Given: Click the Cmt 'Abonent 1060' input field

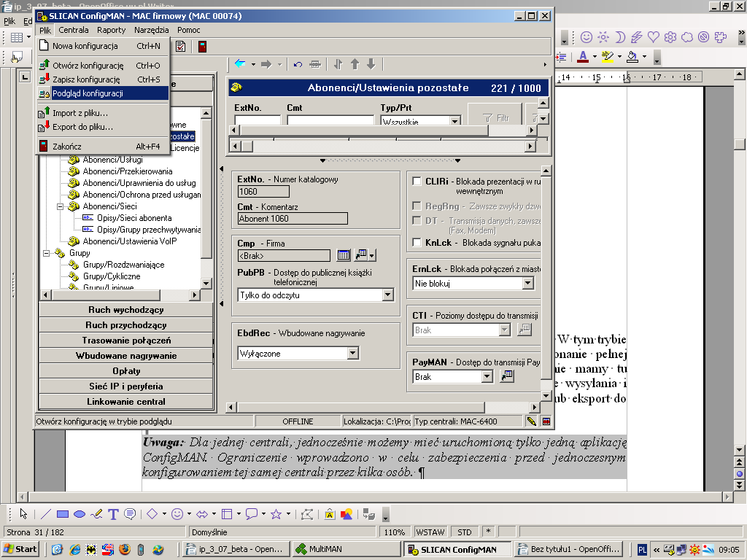Looking at the screenshot, I should (293, 219).
